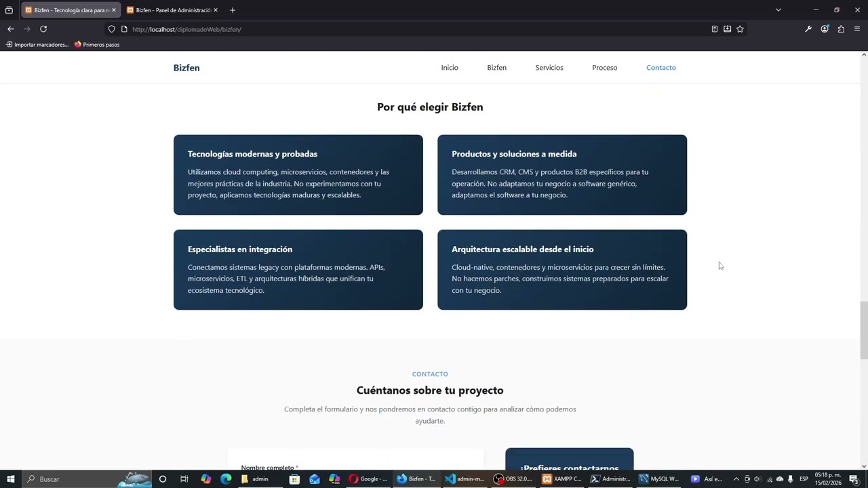Open a new browser tab with plus icon
Screen dimensions: 868x488
(233, 10)
